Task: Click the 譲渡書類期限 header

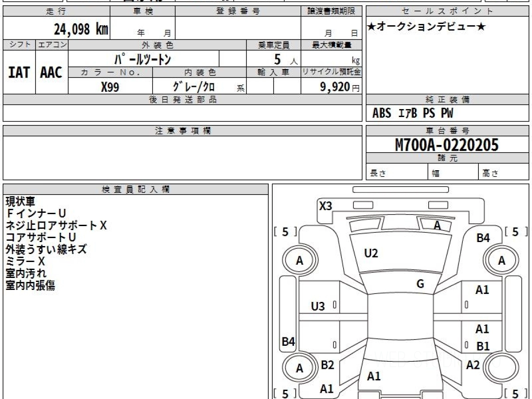Action: pos(331,12)
